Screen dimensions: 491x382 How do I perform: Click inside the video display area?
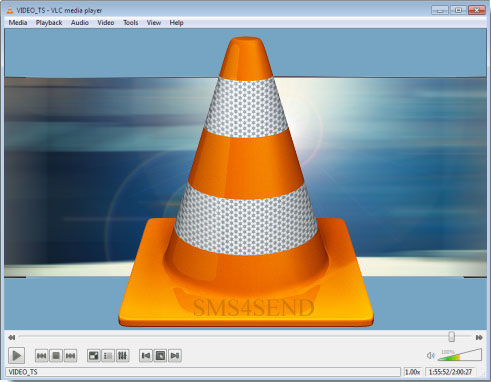pyautogui.click(x=245, y=179)
